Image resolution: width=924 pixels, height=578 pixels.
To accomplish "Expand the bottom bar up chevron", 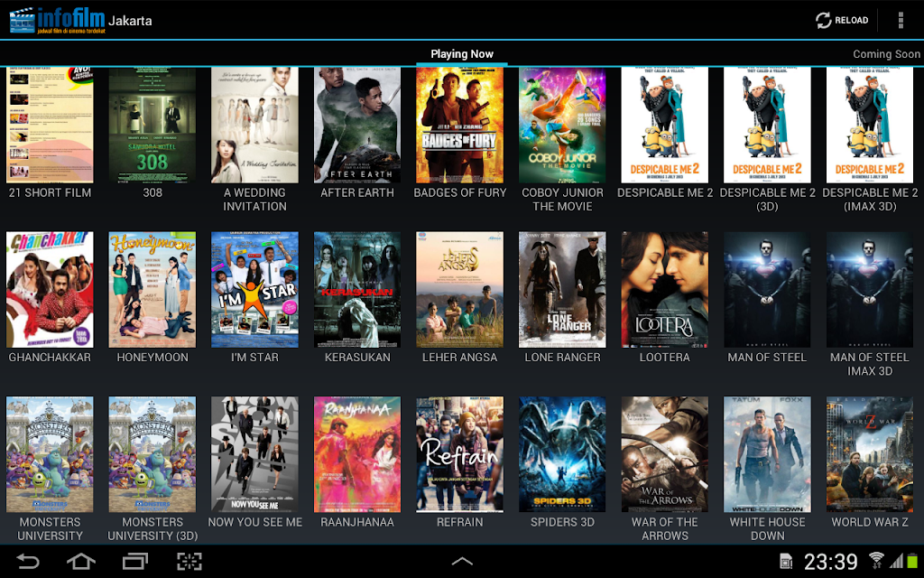I will pos(462,561).
